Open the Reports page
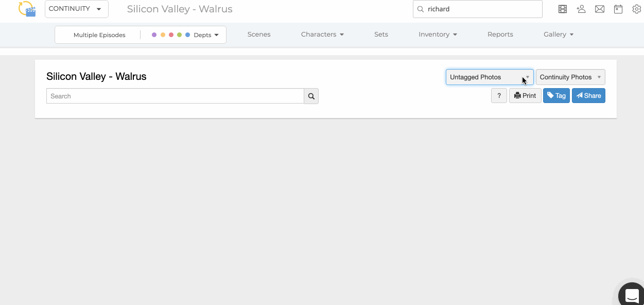This screenshot has height=305, width=644. (500, 35)
